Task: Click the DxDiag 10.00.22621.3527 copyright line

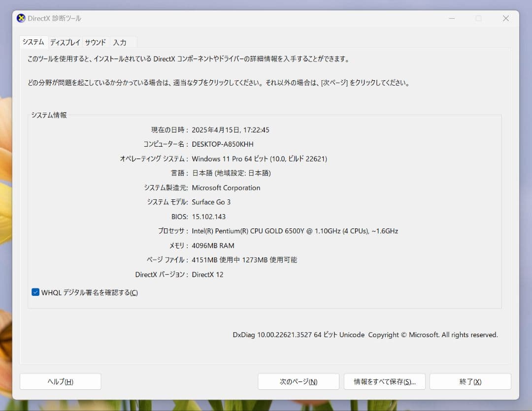Action: pos(366,335)
